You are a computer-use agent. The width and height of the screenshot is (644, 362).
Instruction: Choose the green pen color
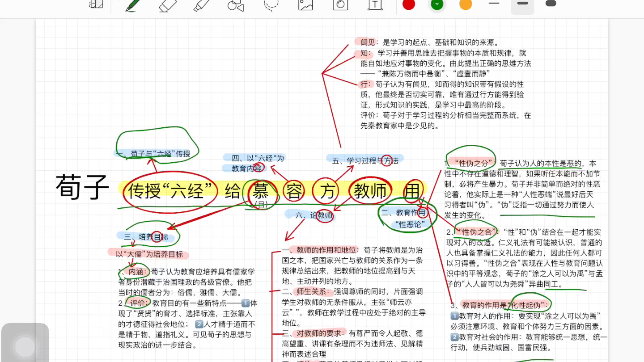tap(437, 4)
